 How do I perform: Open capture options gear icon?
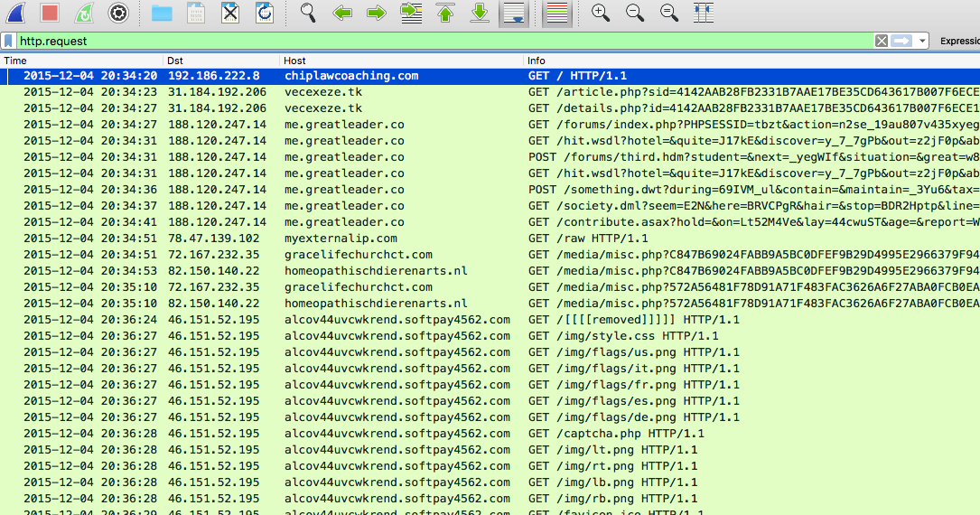pyautogui.click(x=117, y=13)
